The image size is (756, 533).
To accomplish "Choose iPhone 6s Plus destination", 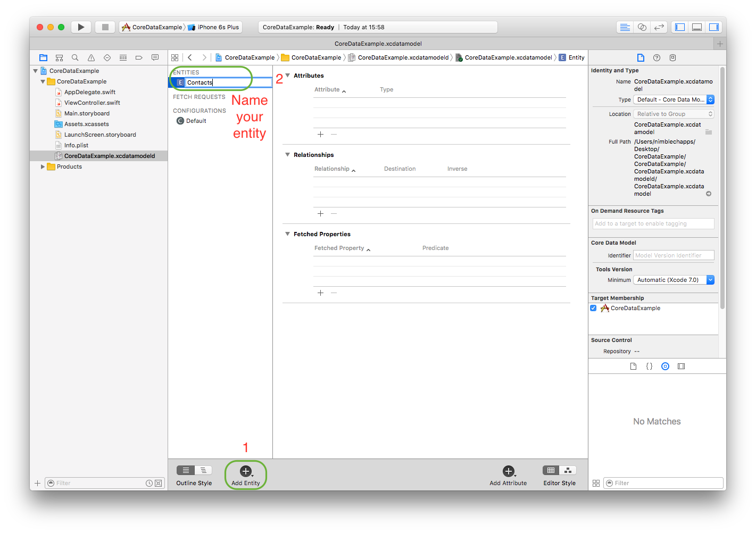I will (213, 27).
